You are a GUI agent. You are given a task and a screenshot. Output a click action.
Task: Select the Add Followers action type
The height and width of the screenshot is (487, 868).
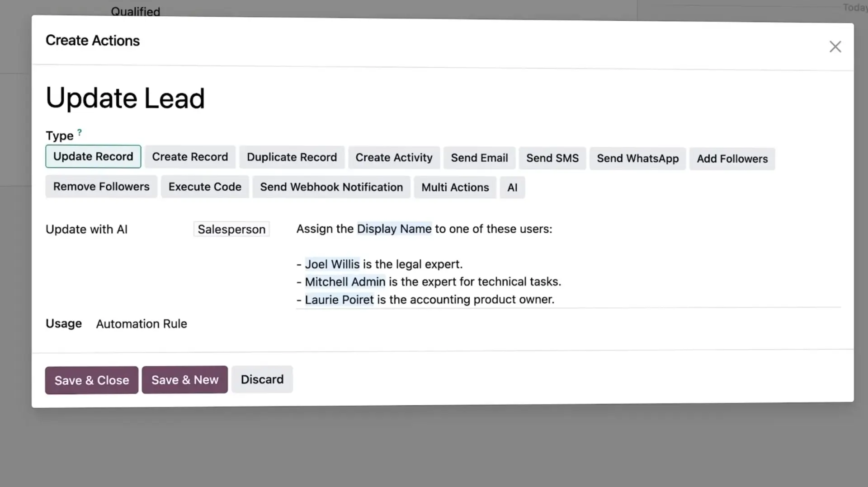(x=732, y=159)
